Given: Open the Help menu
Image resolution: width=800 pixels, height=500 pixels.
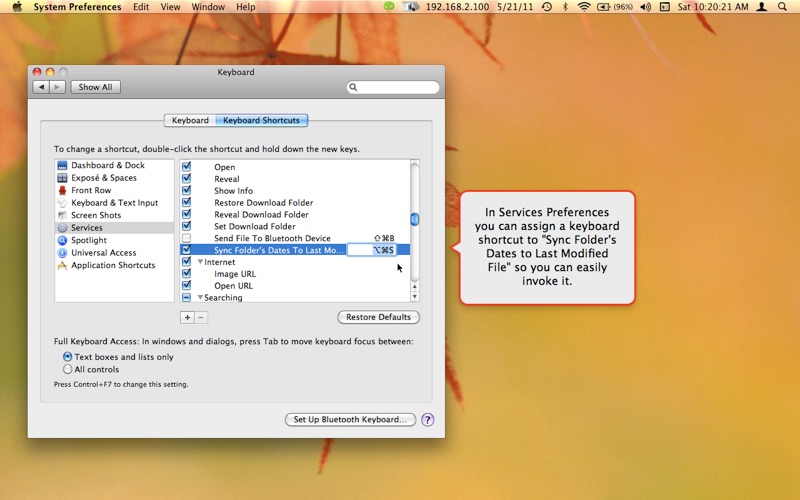Looking at the screenshot, I should [245, 7].
